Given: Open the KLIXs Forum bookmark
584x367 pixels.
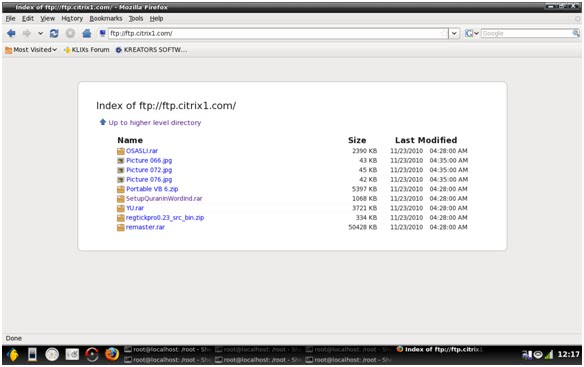Looking at the screenshot, I should (x=87, y=50).
